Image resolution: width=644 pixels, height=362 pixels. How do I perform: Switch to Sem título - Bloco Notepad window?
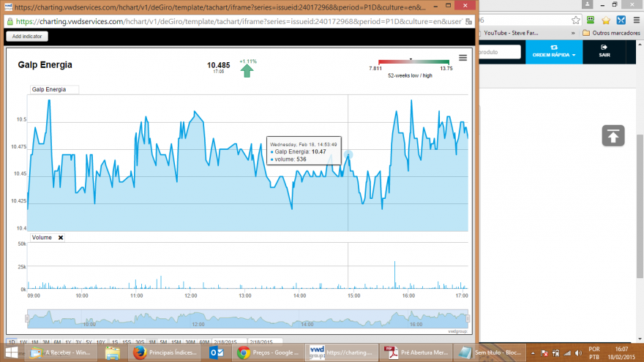click(489, 352)
